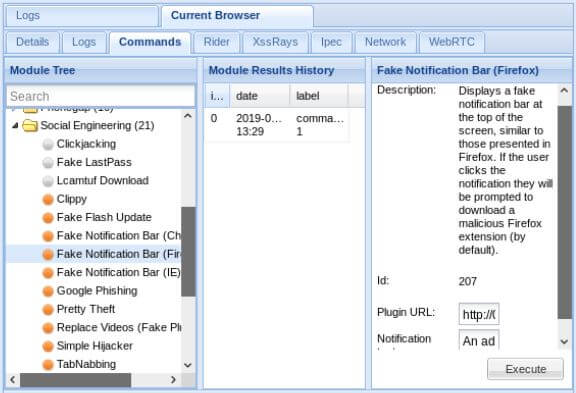Focus the module tree Search field

click(x=101, y=96)
